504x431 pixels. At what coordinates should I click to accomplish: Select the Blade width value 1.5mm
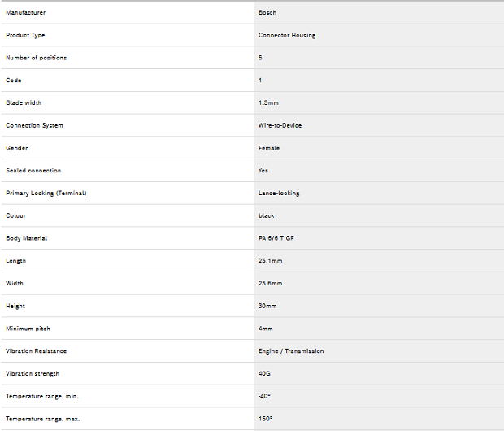coord(268,103)
